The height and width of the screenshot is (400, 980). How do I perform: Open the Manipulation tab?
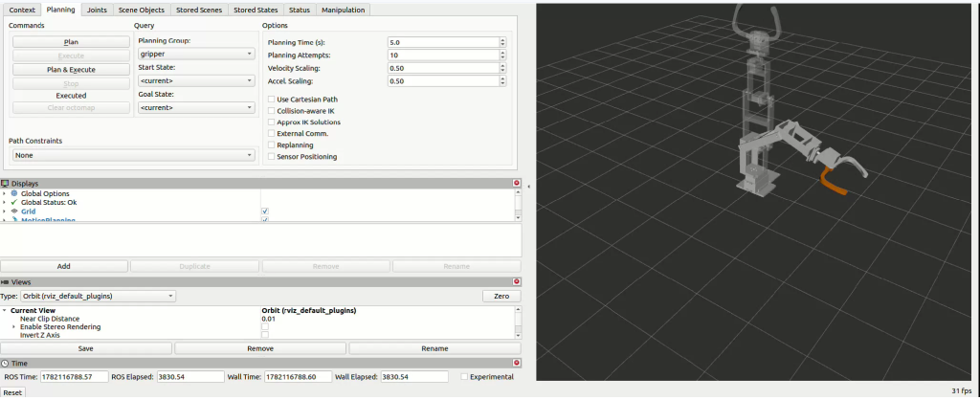click(344, 10)
